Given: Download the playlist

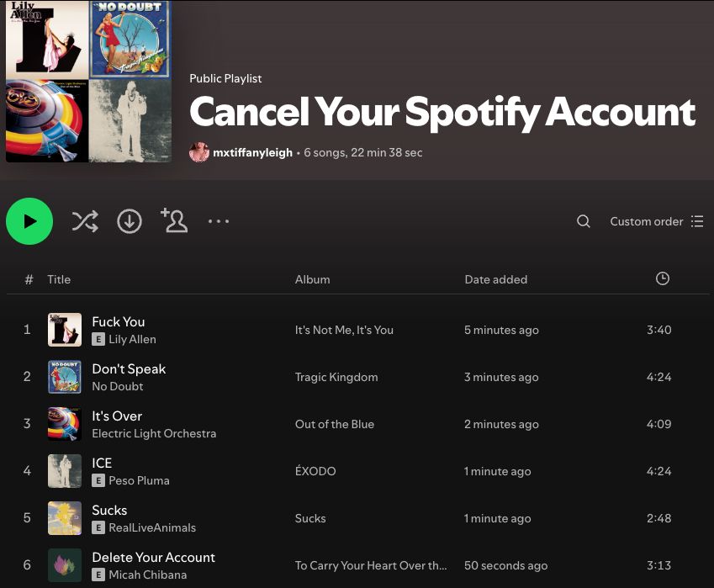Looking at the screenshot, I should [x=129, y=220].
